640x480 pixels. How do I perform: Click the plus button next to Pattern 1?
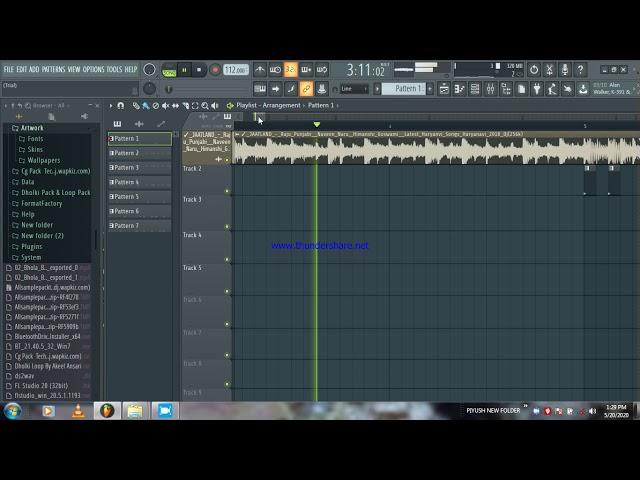click(x=430, y=89)
